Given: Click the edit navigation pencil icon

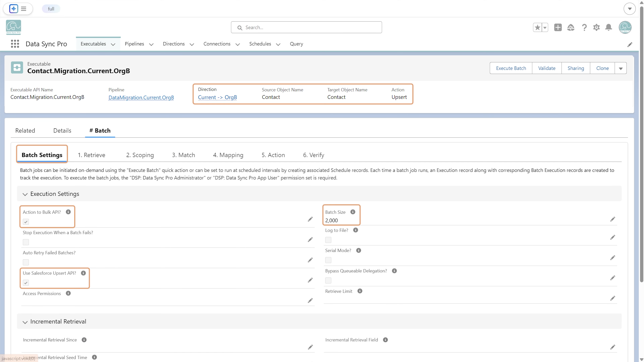Looking at the screenshot, I should 630,44.
